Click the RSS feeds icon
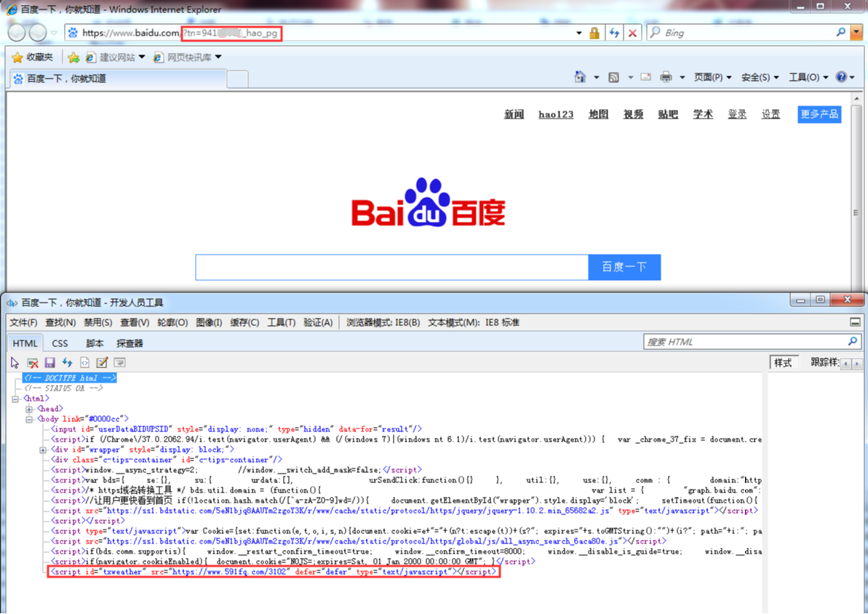Screen dimensions: 868x614 (613, 78)
